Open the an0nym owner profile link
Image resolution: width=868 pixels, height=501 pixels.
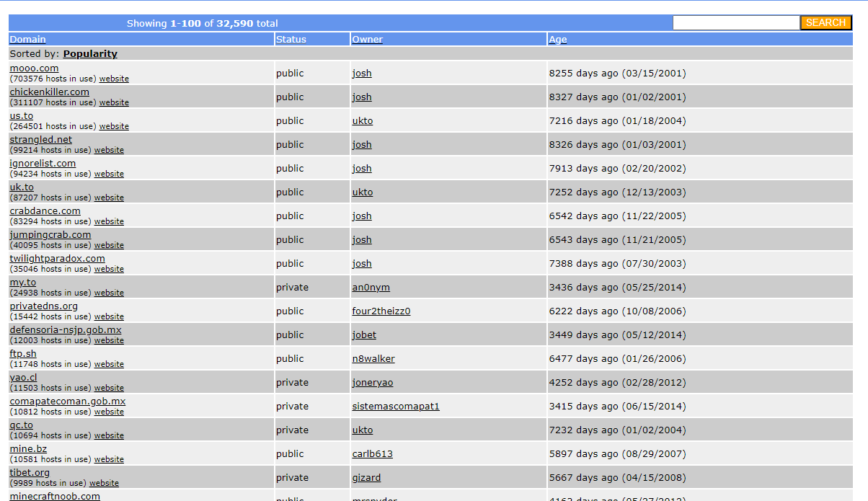click(371, 288)
